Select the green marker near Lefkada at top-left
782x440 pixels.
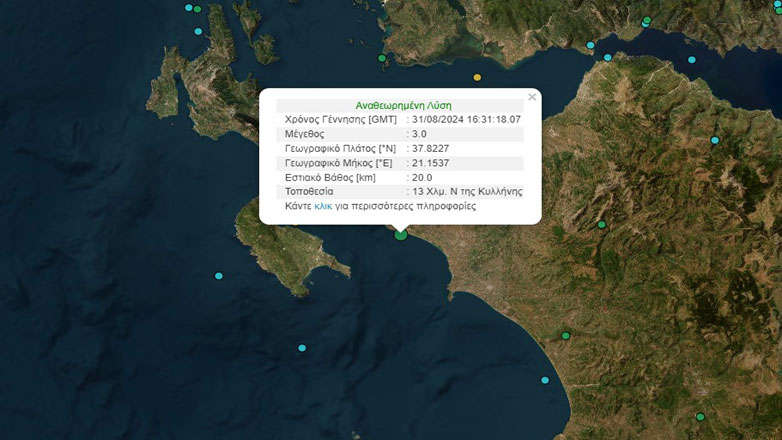click(198, 9)
